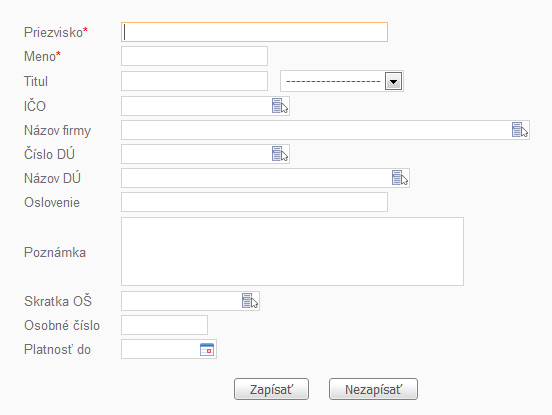Viewport: 552px width, 415px height.
Task: Focus the Číslo DÚ input field
Action: [x=196, y=154]
